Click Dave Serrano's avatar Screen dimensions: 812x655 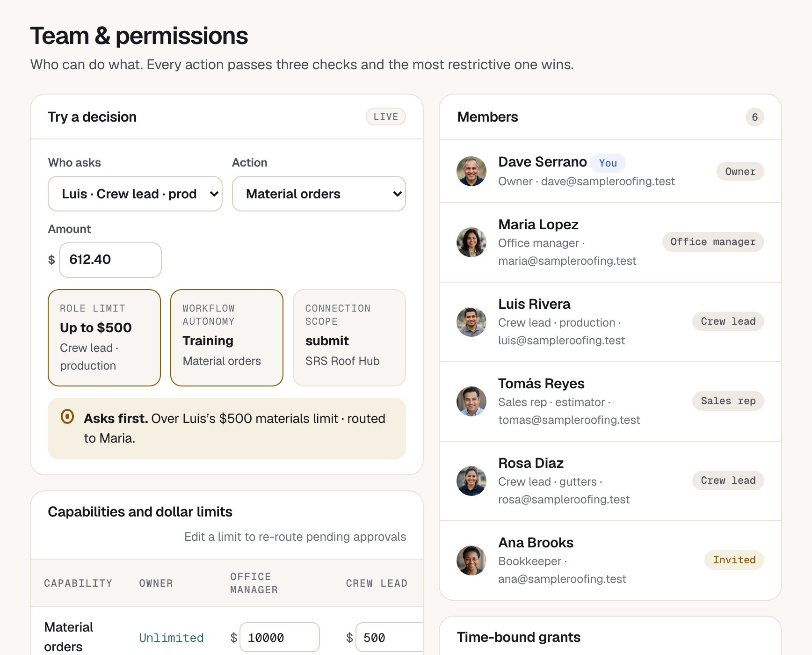[x=471, y=171]
